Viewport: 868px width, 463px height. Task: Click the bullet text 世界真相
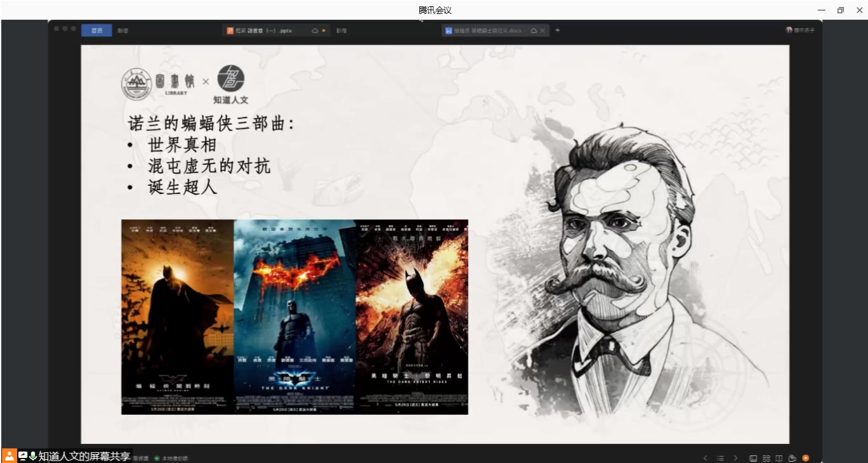point(183,145)
